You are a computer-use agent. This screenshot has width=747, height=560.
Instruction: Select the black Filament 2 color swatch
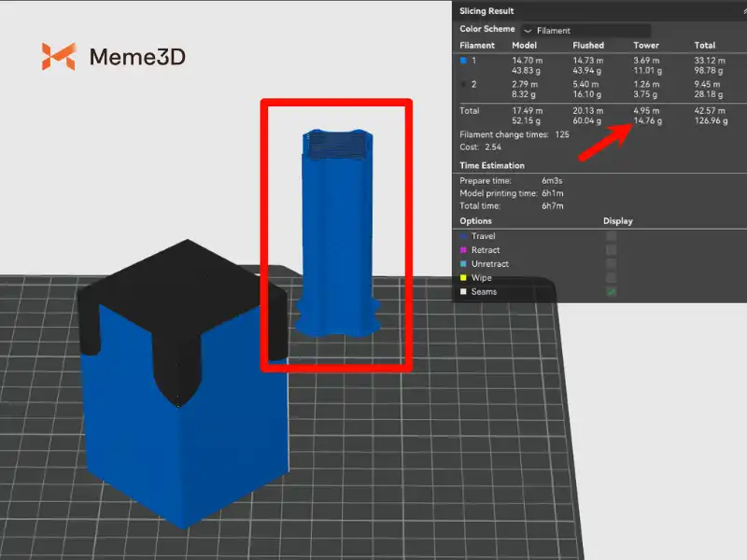pos(464,84)
